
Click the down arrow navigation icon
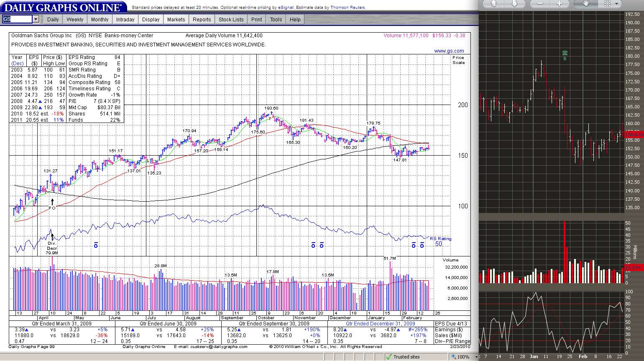tap(514, 3)
